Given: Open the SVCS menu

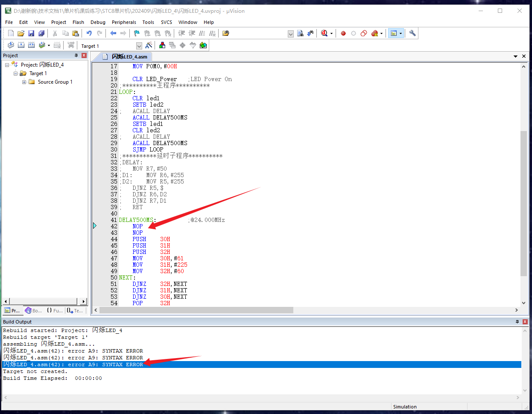Looking at the screenshot, I should pos(167,22).
